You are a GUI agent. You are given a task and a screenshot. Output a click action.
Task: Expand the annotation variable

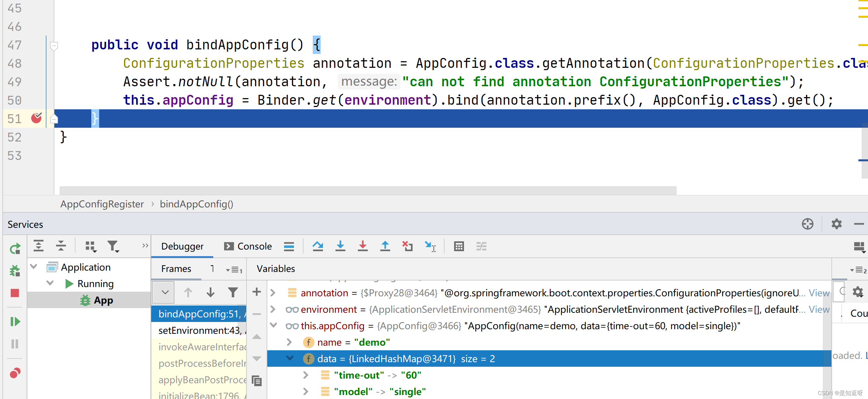[x=273, y=293]
